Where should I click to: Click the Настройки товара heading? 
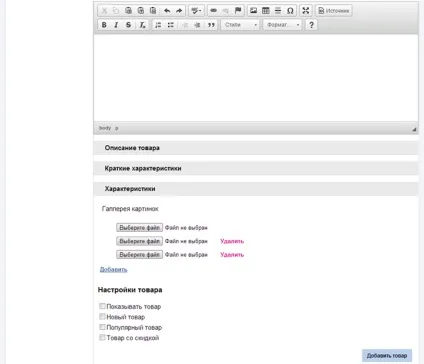(x=130, y=290)
